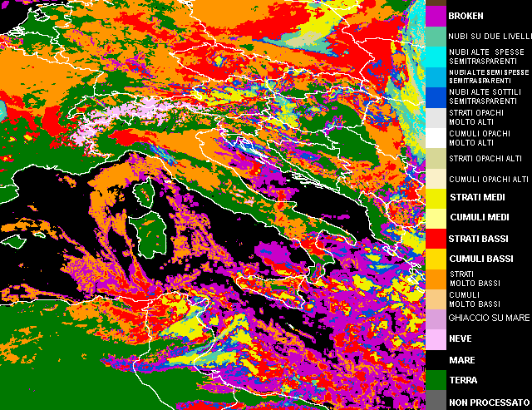Click the NUBI SU DUE LIVELLI teal swatch
The width and height of the screenshot is (532, 410).
[x=436, y=37]
